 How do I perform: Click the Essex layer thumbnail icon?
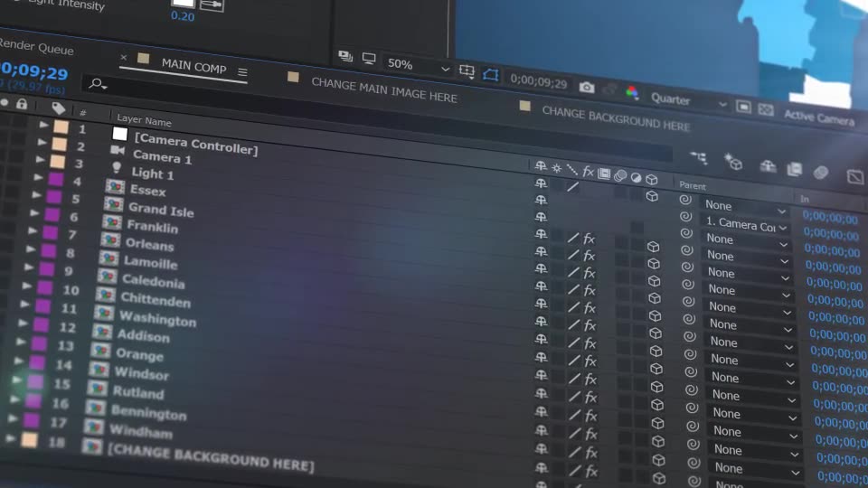pos(115,186)
